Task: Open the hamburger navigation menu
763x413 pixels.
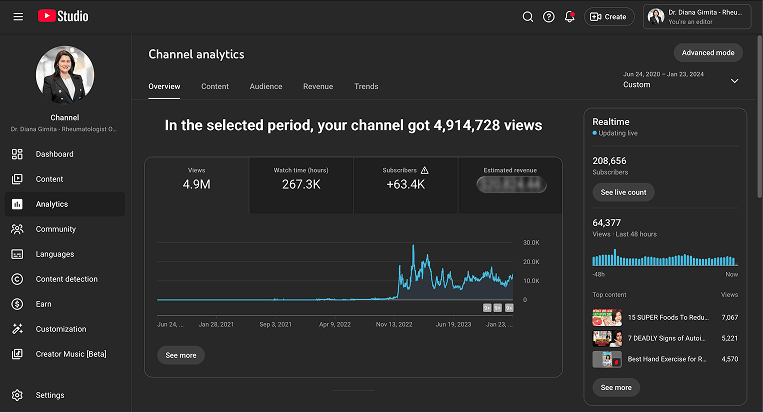Action: [18, 16]
